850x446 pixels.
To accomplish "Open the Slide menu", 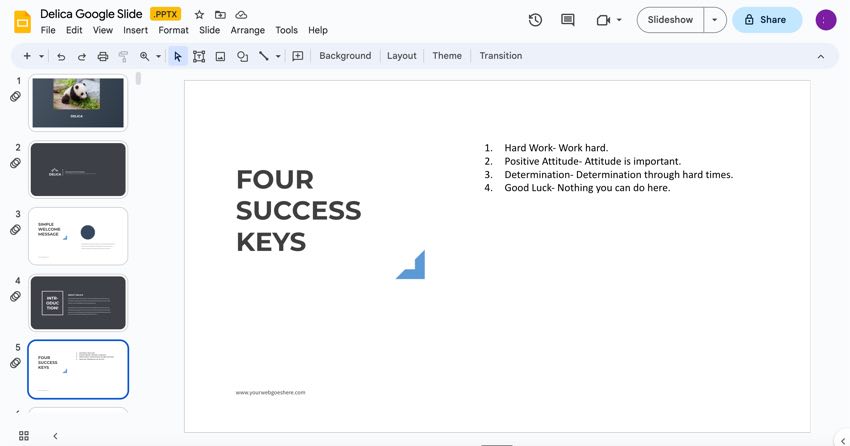I will coord(209,30).
